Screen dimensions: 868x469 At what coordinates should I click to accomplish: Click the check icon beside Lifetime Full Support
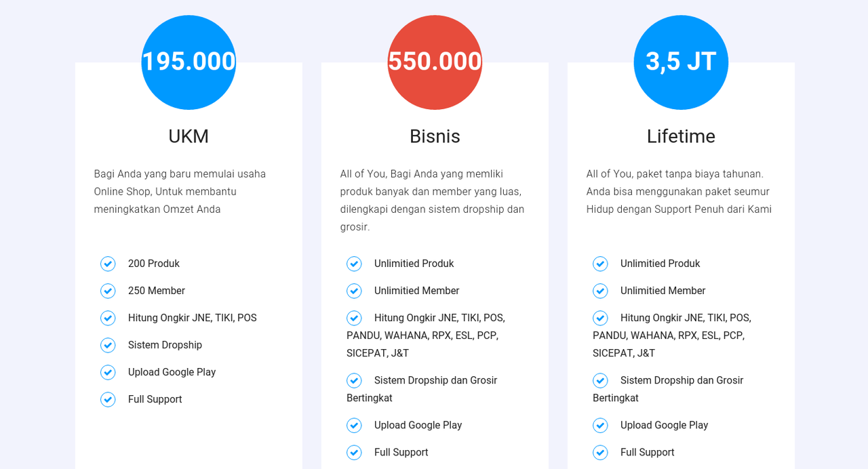point(600,452)
